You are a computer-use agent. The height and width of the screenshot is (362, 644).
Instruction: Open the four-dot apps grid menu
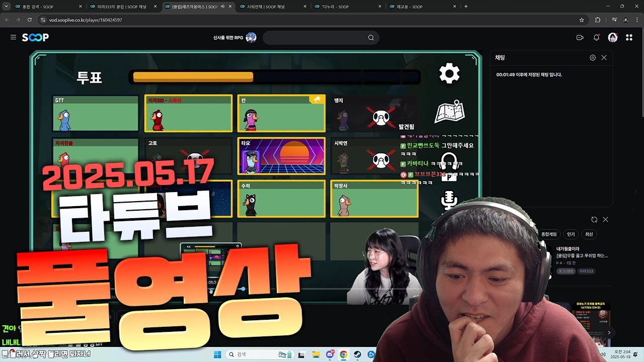[x=629, y=37]
